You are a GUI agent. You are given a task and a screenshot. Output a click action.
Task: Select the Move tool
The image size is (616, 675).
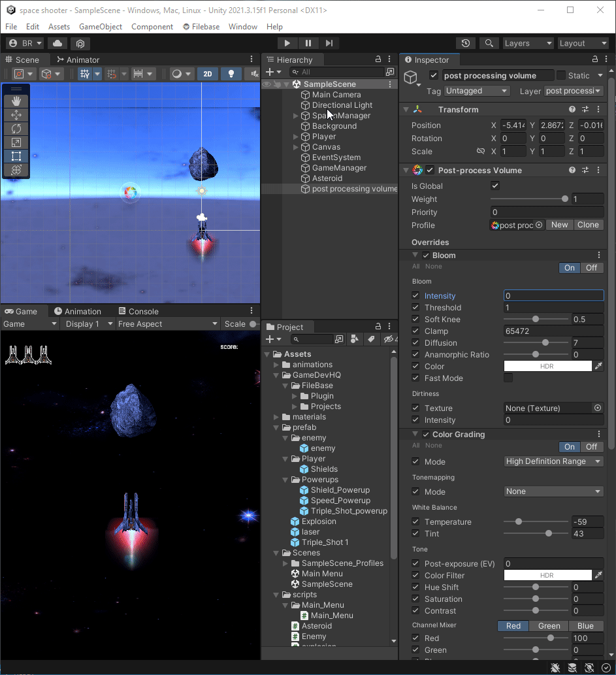[16, 115]
